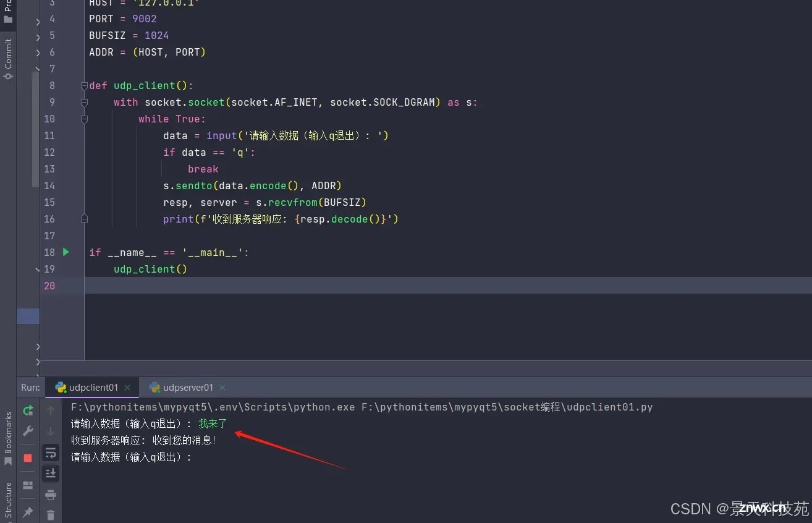The width and height of the screenshot is (812, 523).
Task: Open the Project tool window tab
Action: pyautogui.click(x=8, y=12)
